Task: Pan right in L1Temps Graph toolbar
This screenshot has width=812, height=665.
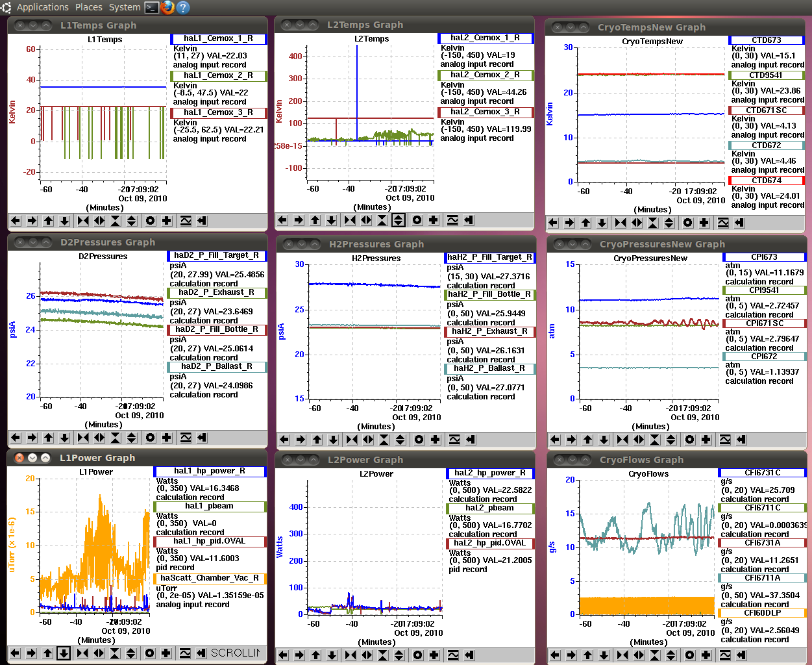Action: click(32, 221)
